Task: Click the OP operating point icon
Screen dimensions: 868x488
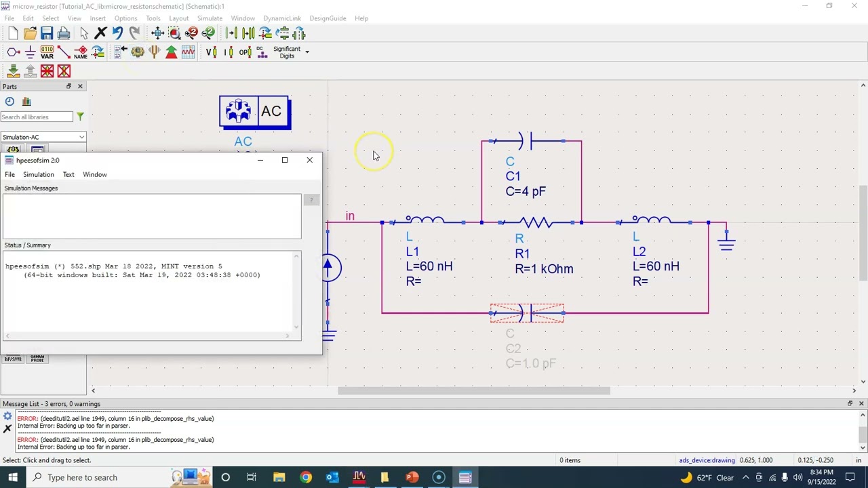Action: [245, 52]
